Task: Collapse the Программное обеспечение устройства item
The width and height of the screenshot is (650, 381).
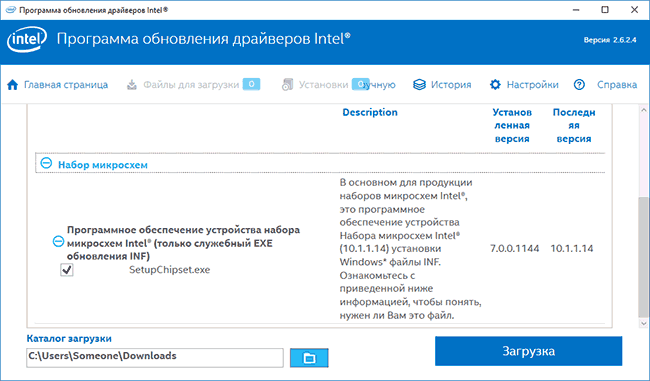Action: pos(58,241)
